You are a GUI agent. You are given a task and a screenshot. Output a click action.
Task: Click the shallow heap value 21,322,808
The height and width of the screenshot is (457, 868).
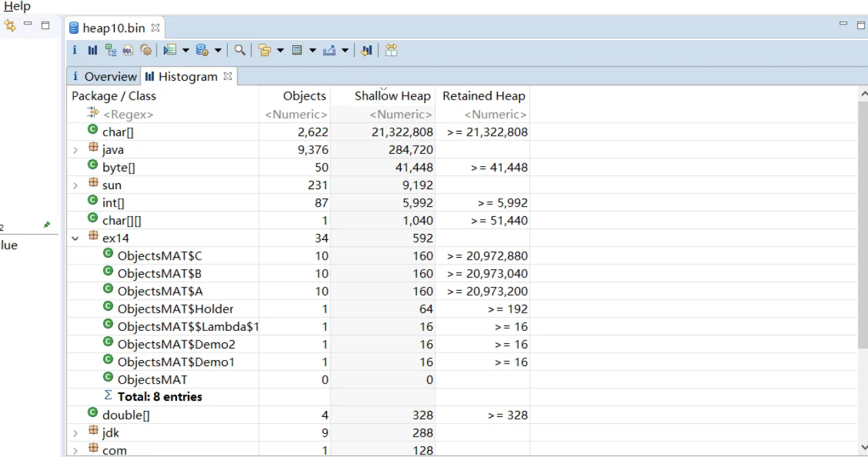coord(402,132)
